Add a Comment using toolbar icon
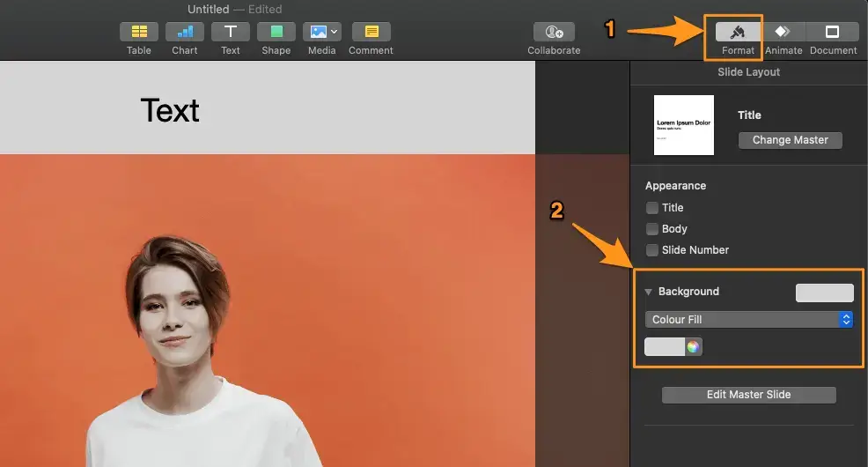 (371, 32)
